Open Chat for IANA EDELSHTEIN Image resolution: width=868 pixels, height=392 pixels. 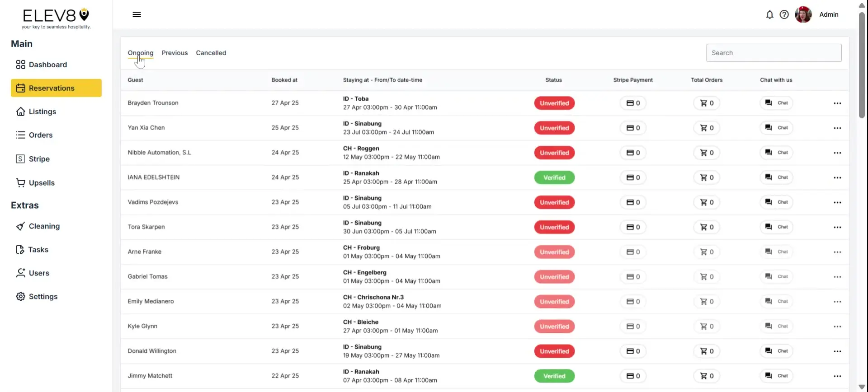click(776, 177)
